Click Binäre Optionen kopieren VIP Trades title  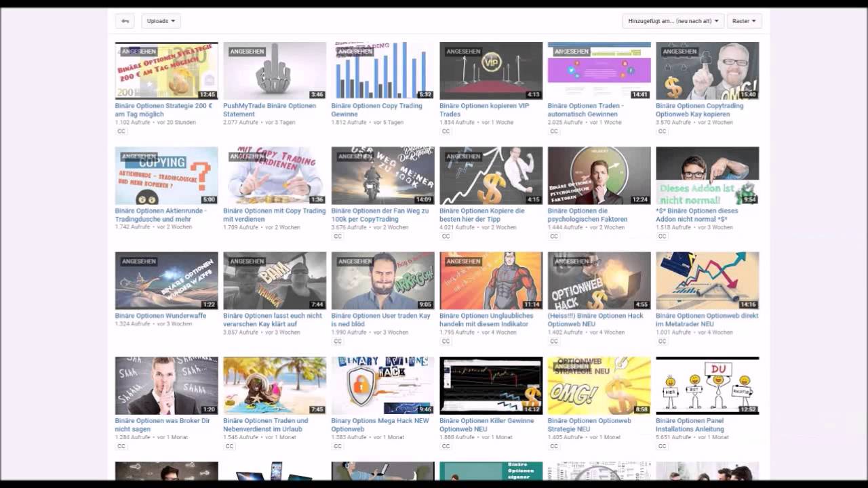coord(484,110)
